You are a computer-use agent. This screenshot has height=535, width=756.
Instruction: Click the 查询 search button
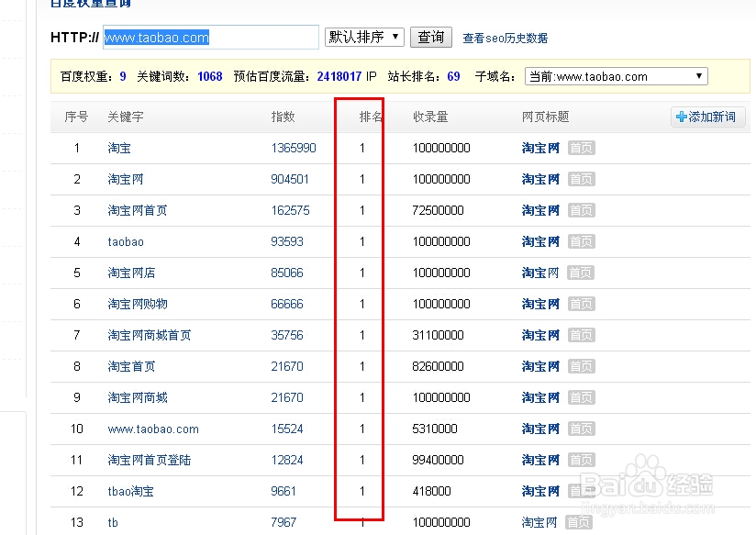(x=430, y=37)
